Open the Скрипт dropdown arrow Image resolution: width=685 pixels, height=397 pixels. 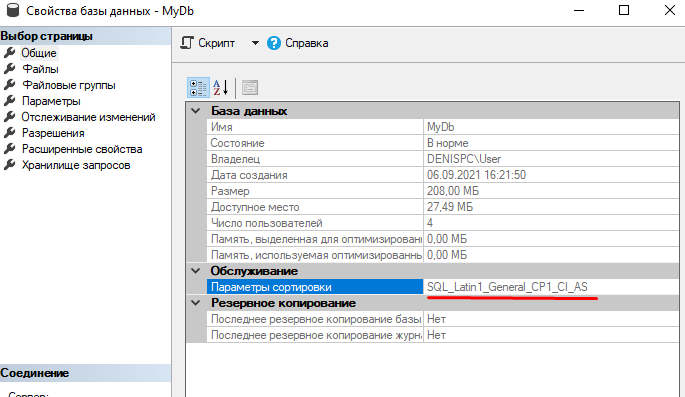[255, 43]
